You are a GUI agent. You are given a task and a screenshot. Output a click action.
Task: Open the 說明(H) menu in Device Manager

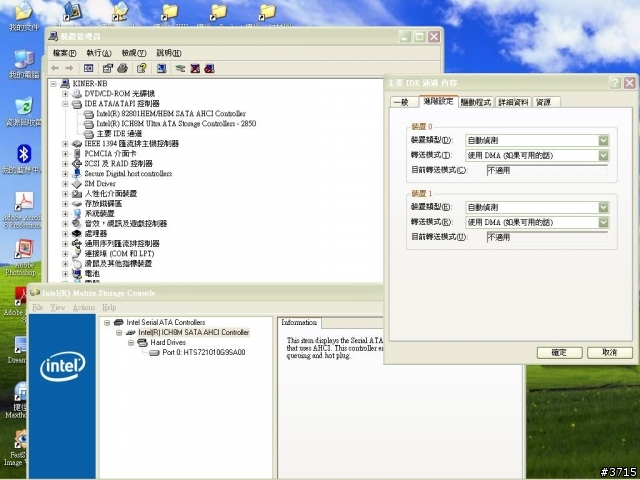[x=169, y=53]
